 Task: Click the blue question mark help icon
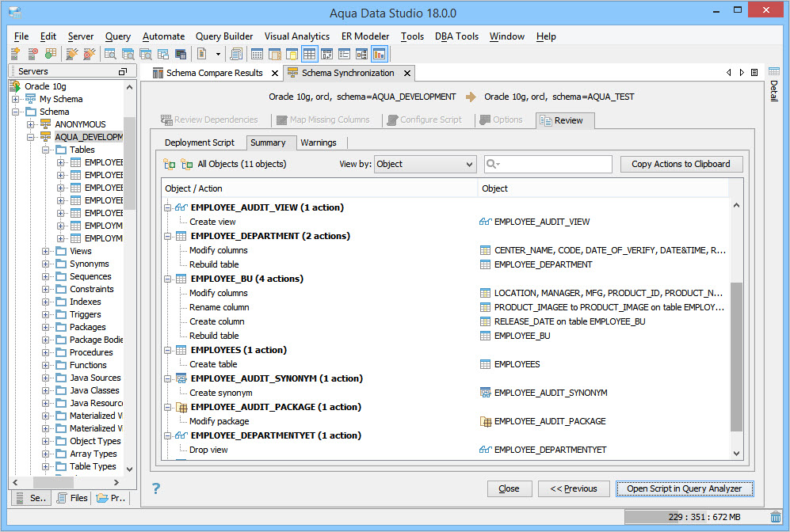[x=156, y=488]
